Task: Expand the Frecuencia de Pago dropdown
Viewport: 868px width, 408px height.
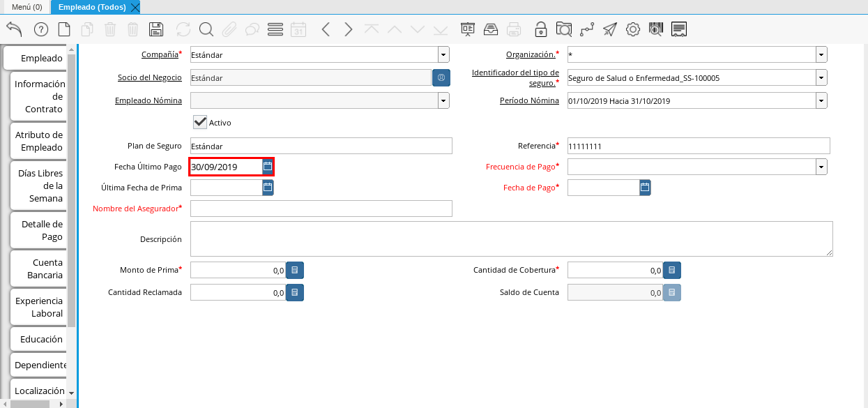Action: pos(821,167)
